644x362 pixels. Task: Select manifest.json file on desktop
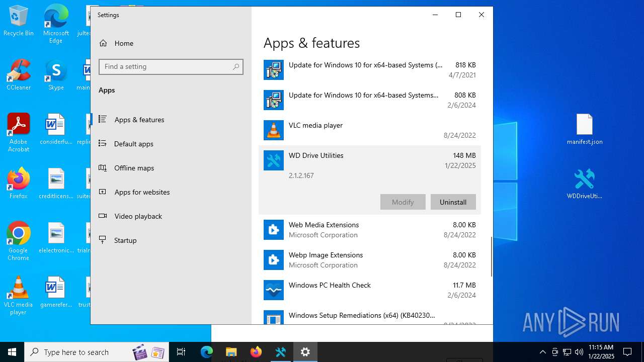point(585,129)
